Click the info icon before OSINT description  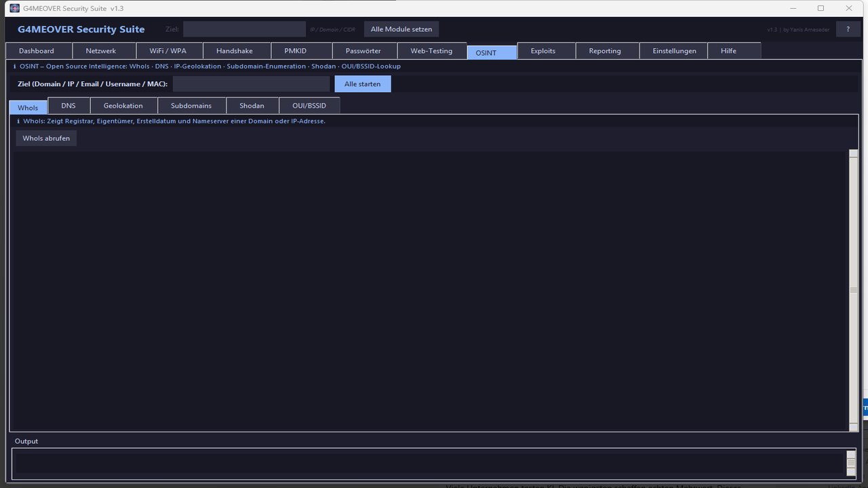15,66
